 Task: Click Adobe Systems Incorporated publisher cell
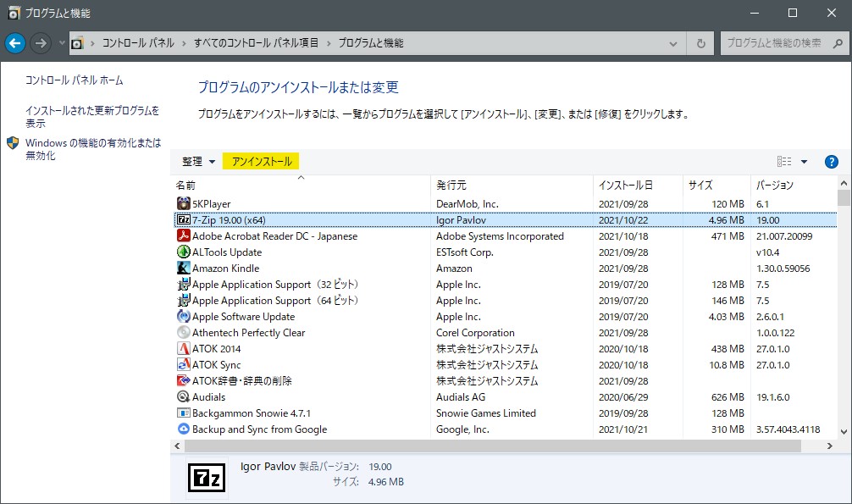pos(500,236)
